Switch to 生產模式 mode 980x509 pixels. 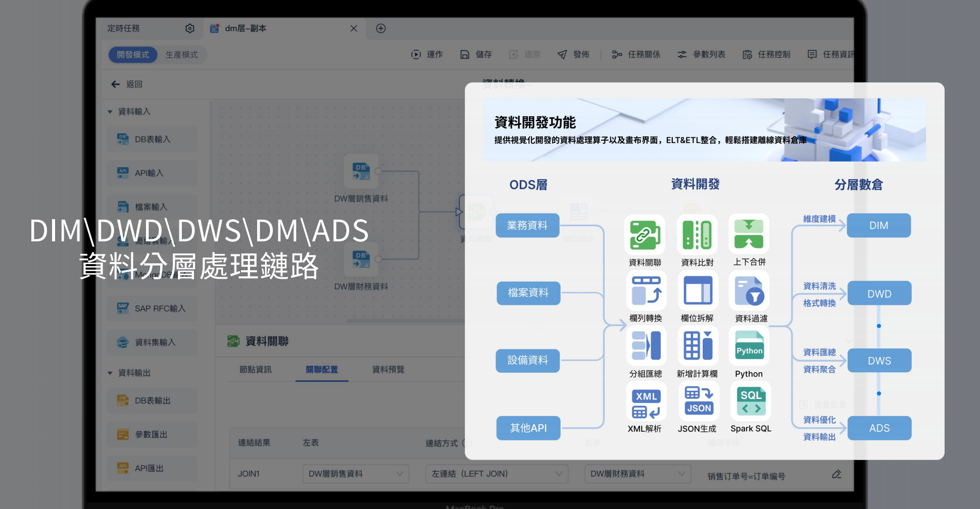click(x=181, y=55)
